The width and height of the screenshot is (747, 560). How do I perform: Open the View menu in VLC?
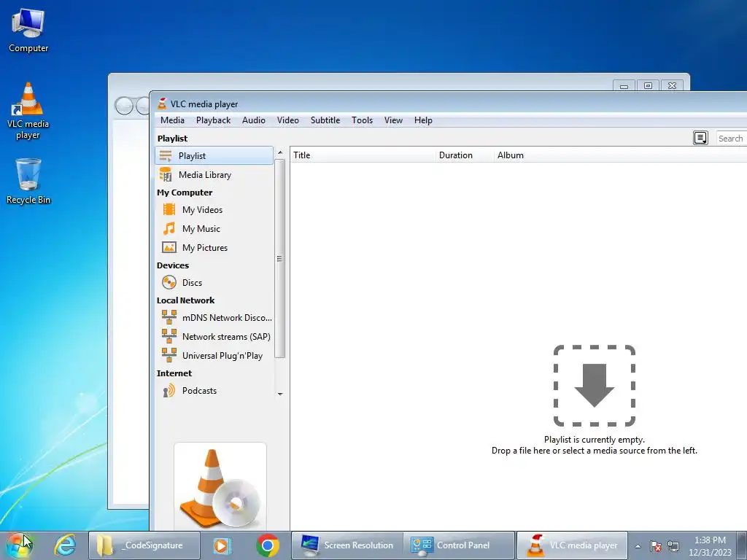click(393, 120)
